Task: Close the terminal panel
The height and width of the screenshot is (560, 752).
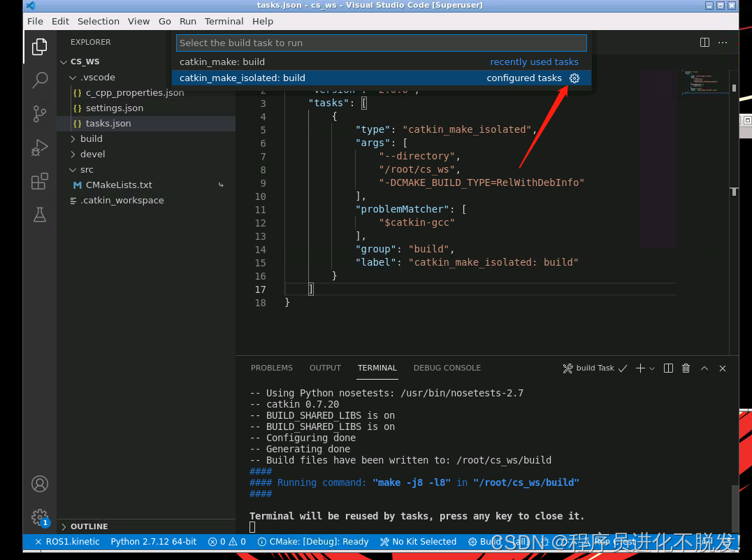Action: [722, 368]
